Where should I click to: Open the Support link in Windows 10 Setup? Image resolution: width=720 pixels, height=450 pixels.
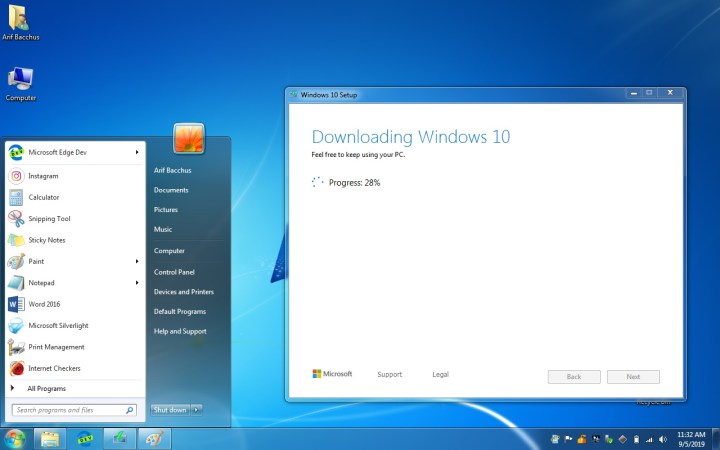pyautogui.click(x=389, y=375)
